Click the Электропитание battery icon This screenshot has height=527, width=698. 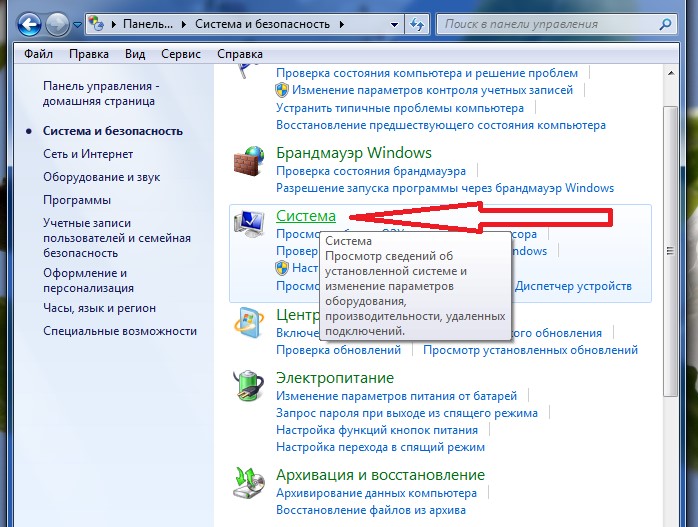pyautogui.click(x=249, y=385)
